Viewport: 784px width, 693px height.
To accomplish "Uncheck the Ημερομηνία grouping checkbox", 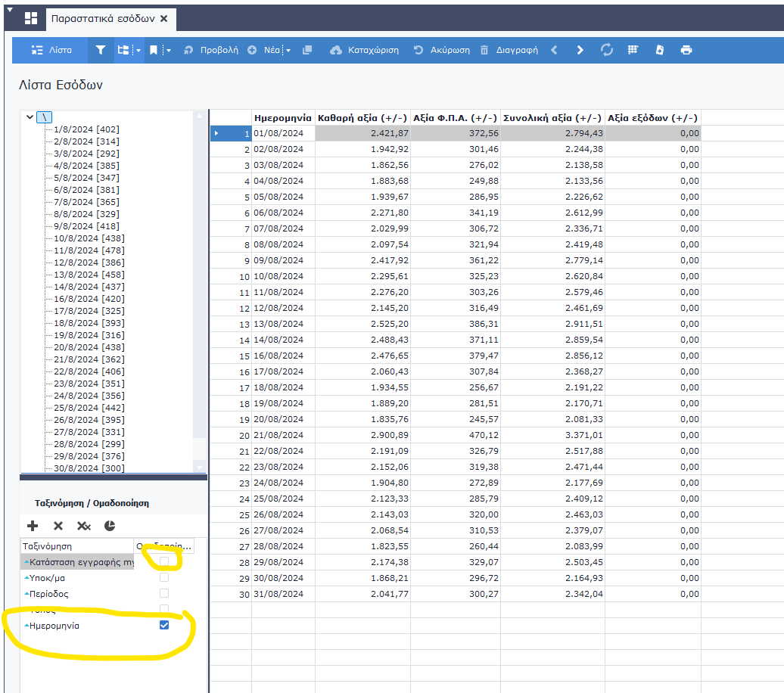I will point(164,625).
